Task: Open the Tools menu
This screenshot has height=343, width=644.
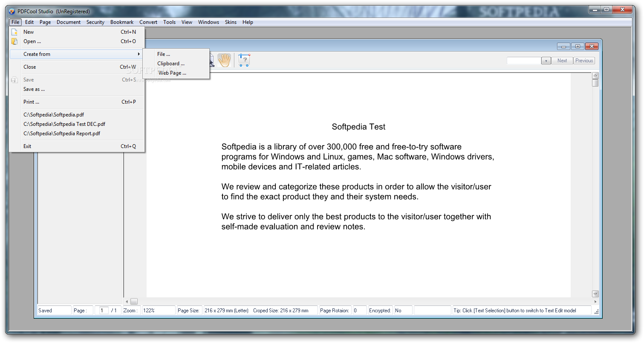Action: (x=169, y=22)
